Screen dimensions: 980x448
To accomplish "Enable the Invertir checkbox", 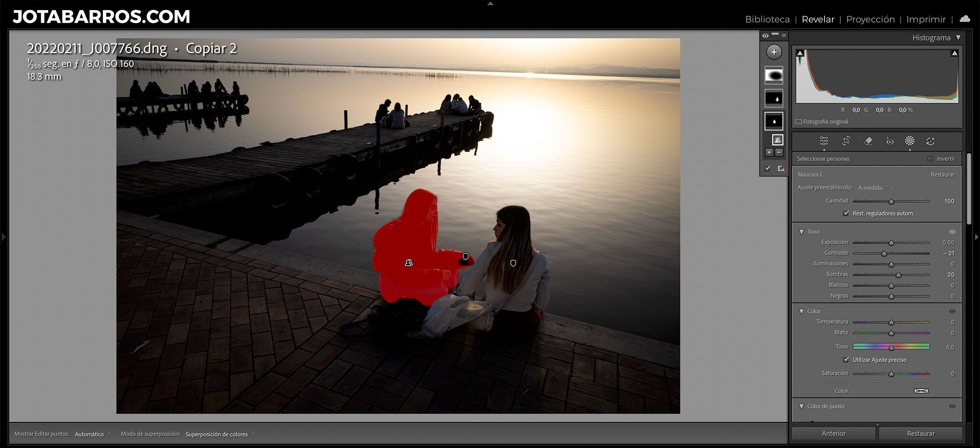I will coord(930,159).
